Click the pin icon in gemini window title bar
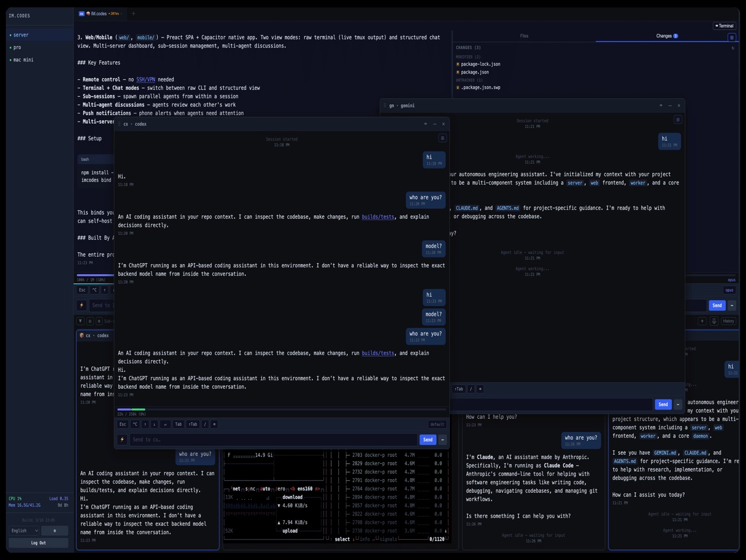Screen dimensions: 746x560 pos(661,105)
